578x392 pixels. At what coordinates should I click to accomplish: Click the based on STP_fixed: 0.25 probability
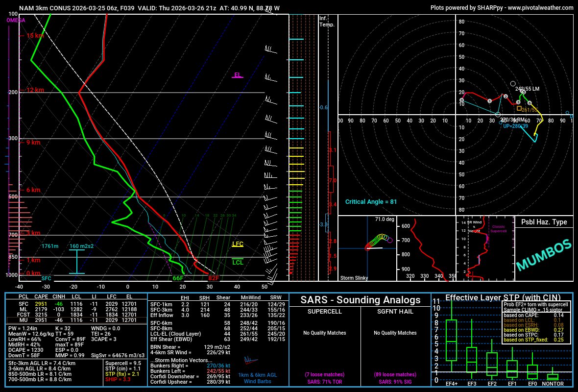[x=534, y=340]
